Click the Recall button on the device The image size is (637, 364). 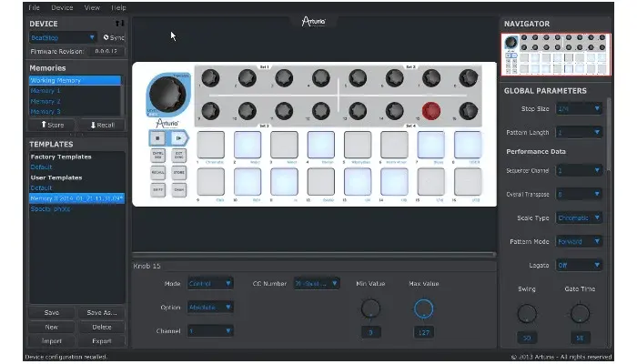157,173
